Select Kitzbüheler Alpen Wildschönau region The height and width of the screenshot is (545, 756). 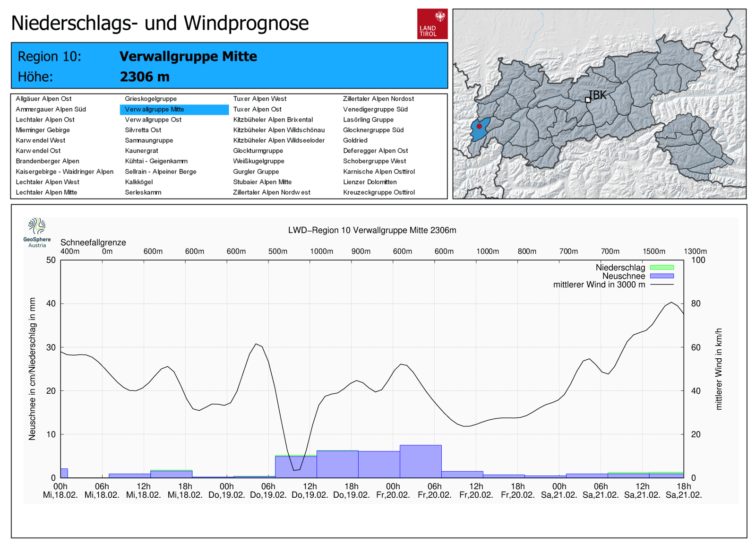[x=279, y=130]
